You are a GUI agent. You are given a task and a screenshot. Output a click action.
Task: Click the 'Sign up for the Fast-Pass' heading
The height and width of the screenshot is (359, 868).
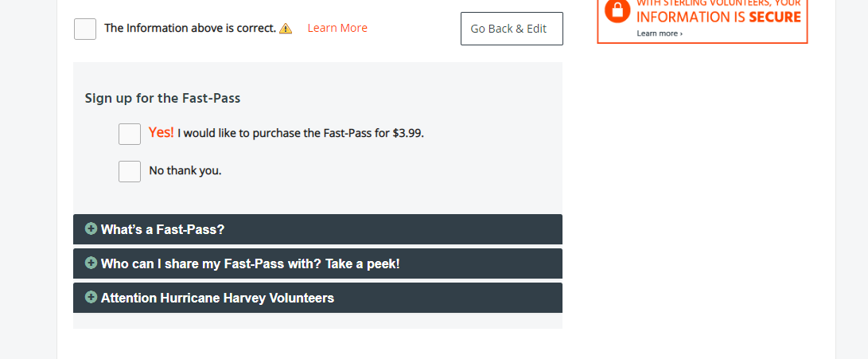[x=162, y=99]
